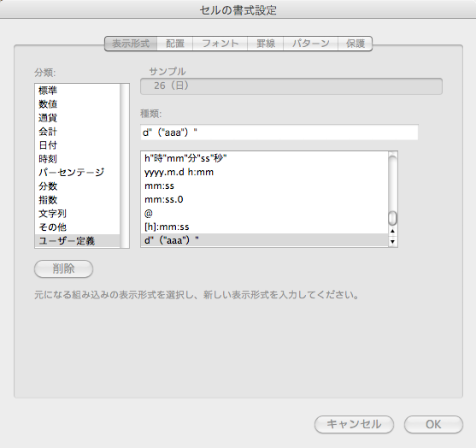Click the キャンセル button
Image resolution: width=476 pixels, height=448 pixels.
[x=354, y=424]
